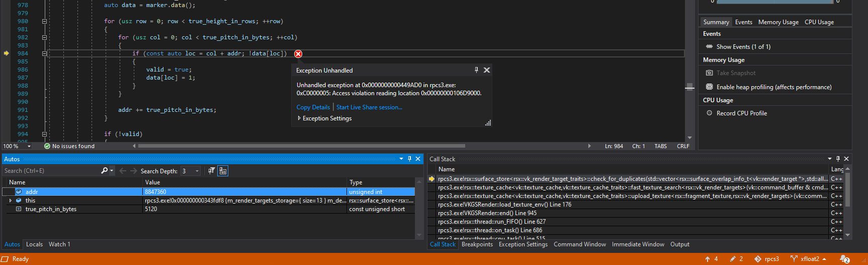Click the No issues found indicator
Image resolution: width=868 pixels, height=265 pixels.
tap(69, 146)
